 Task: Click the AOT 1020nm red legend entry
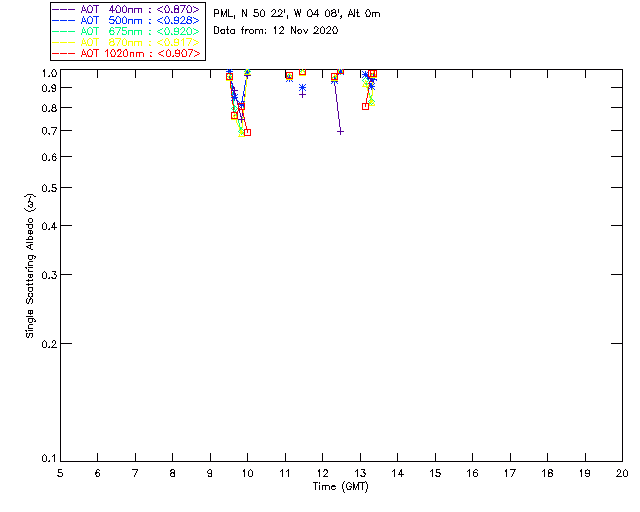pyautogui.click(x=126, y=53)
